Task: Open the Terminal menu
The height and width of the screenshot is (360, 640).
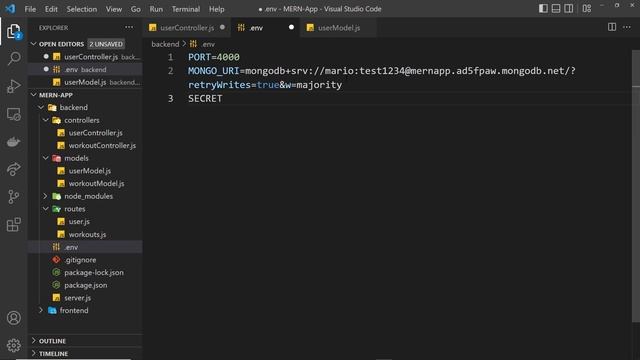Action: pyautogui.click(x=186, y=9)
